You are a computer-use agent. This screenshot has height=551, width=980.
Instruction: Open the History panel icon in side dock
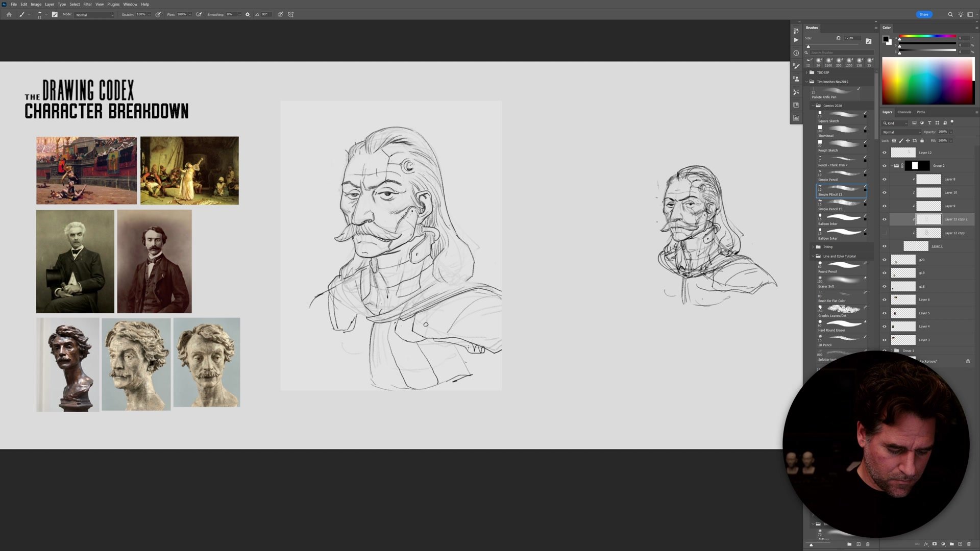click(796, 31)
